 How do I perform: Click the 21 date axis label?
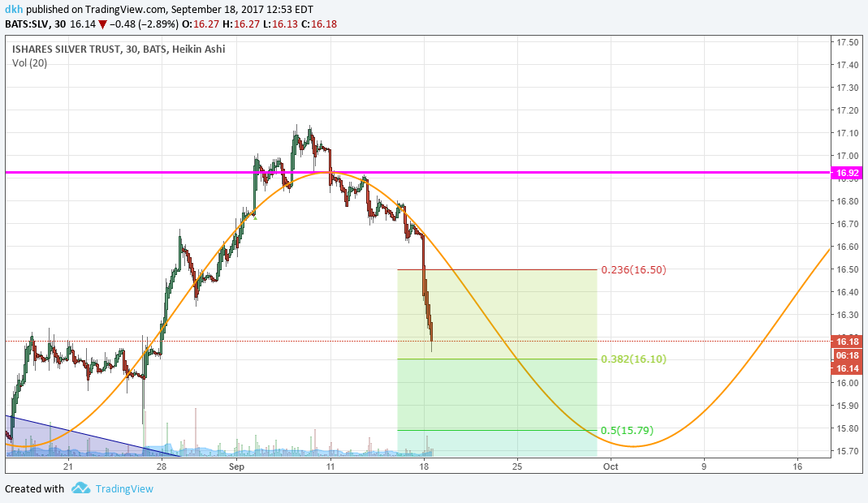[67, 466]
